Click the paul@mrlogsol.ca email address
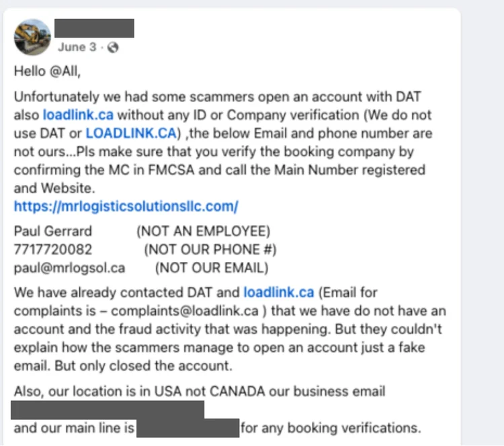Screen dimensions: 504x446 click(69, 268)
